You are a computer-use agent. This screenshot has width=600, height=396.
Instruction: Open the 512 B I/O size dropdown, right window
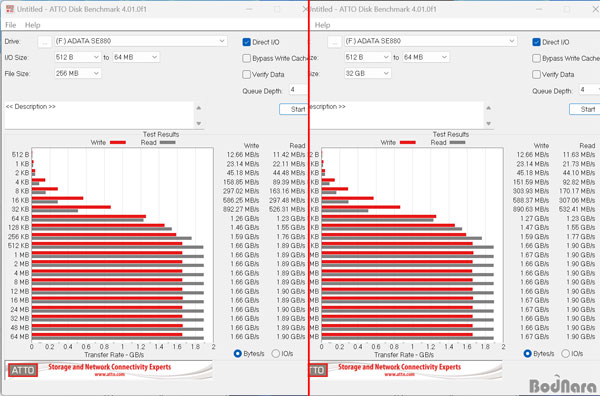[x=367, y=57]
